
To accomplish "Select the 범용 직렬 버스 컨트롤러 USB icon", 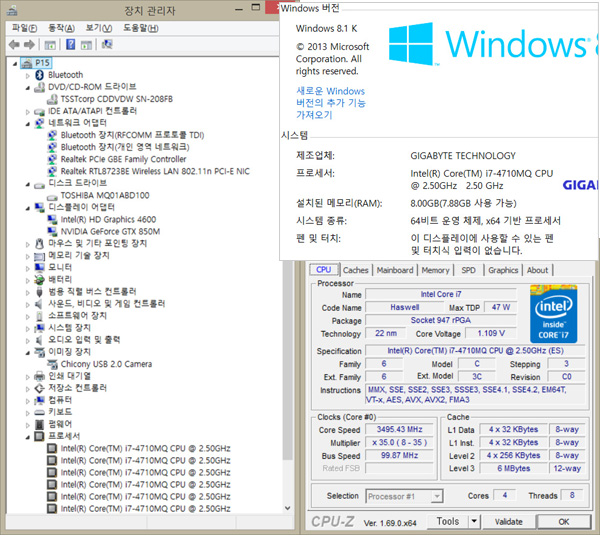I will [x=39, y=292].
